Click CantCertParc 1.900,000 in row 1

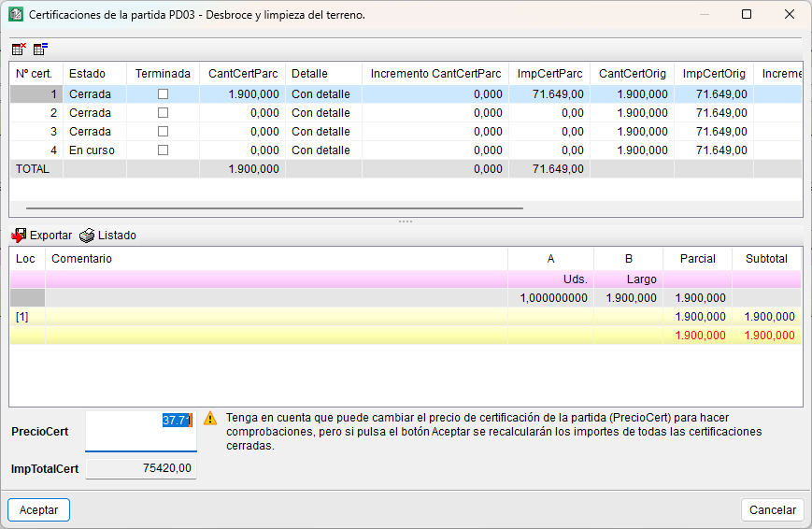point(243,93)
